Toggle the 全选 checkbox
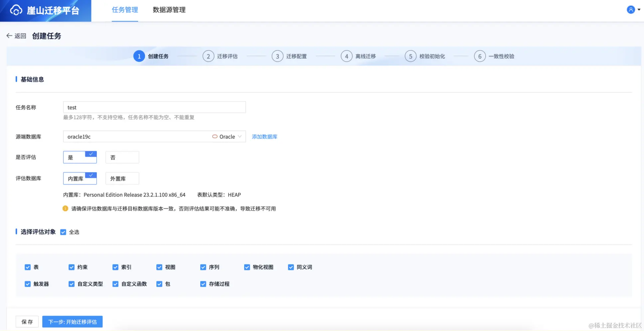644x331 pixels. click(x=63, y=232)
